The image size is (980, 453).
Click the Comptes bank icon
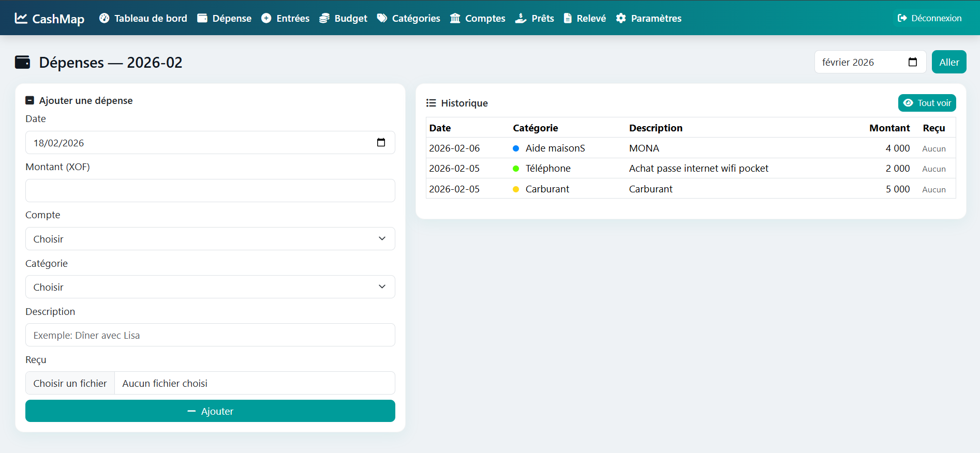pos(455,18)
